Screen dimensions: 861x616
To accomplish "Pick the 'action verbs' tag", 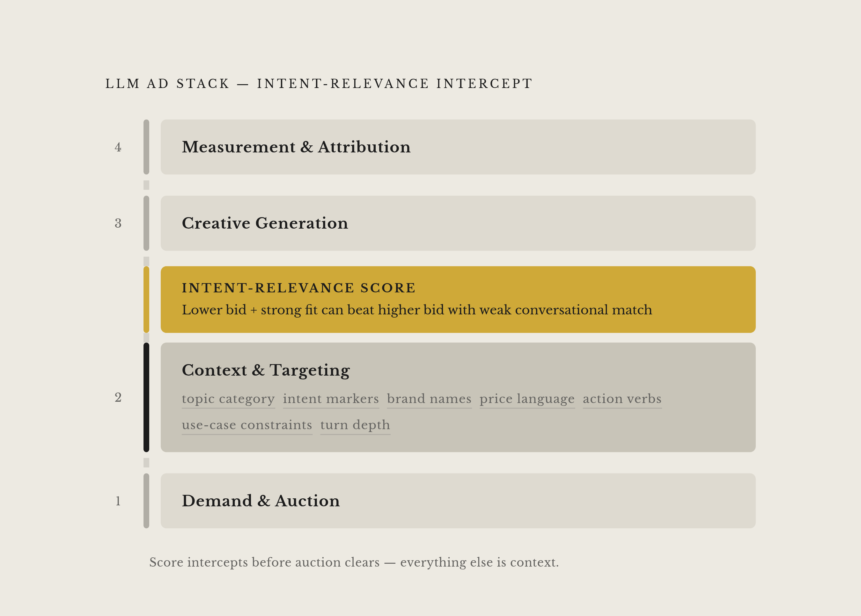I will (622, 399).
